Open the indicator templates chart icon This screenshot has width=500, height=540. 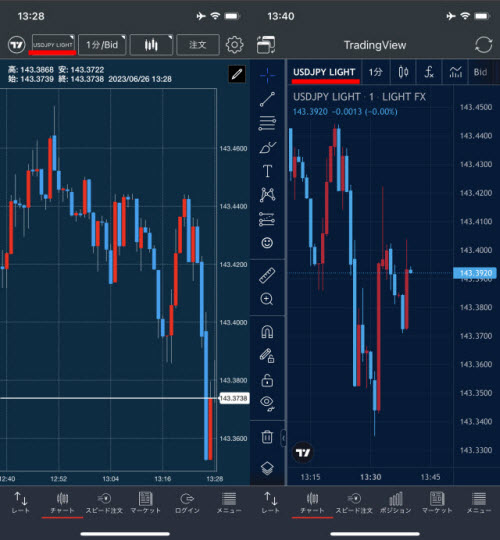point(455,72)
